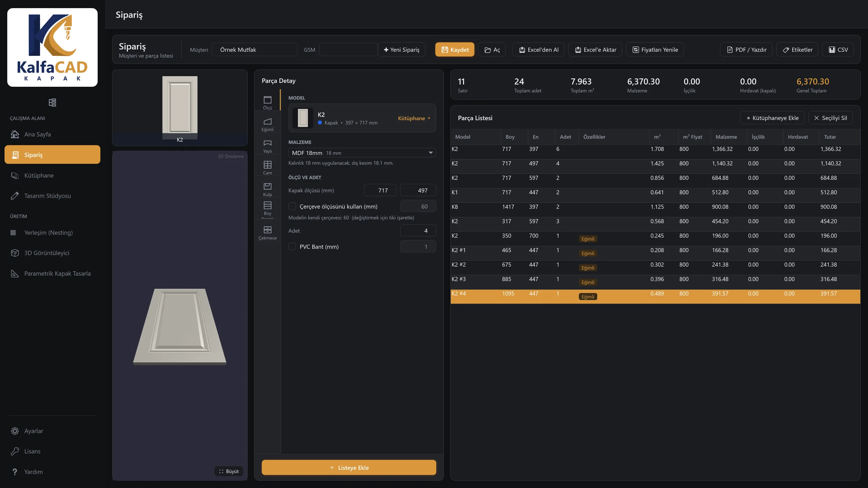Launch the 3D Görüntüleyici
The width and height of the screenshot is (868, 488).
click(52, 253)
